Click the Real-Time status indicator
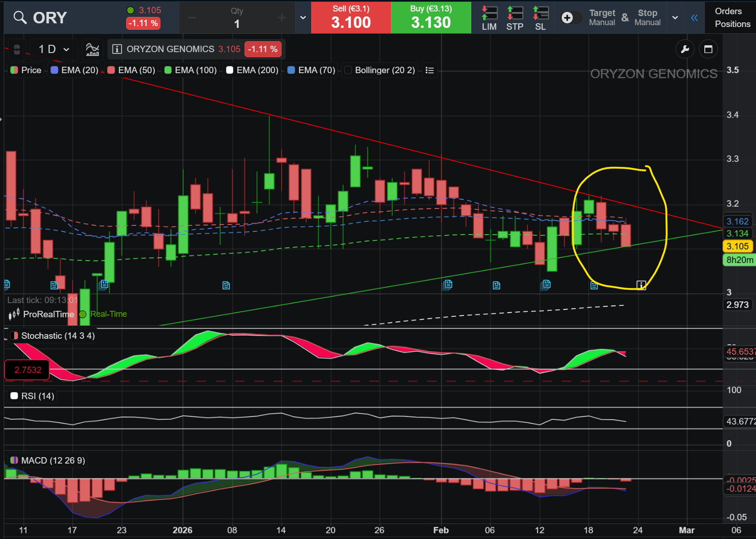Screen dimensions: 756x539 point(103,314)
